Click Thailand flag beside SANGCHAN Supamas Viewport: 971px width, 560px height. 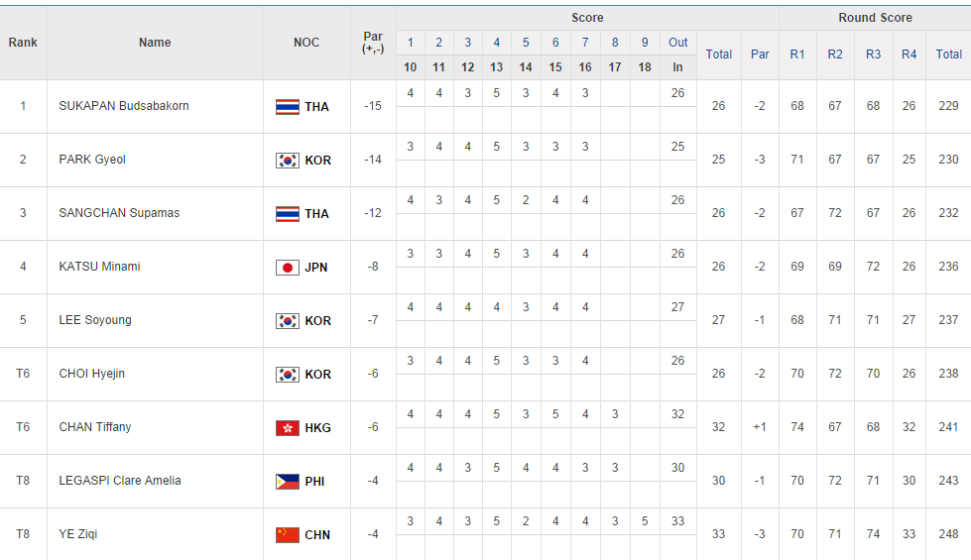pos(288,214)
